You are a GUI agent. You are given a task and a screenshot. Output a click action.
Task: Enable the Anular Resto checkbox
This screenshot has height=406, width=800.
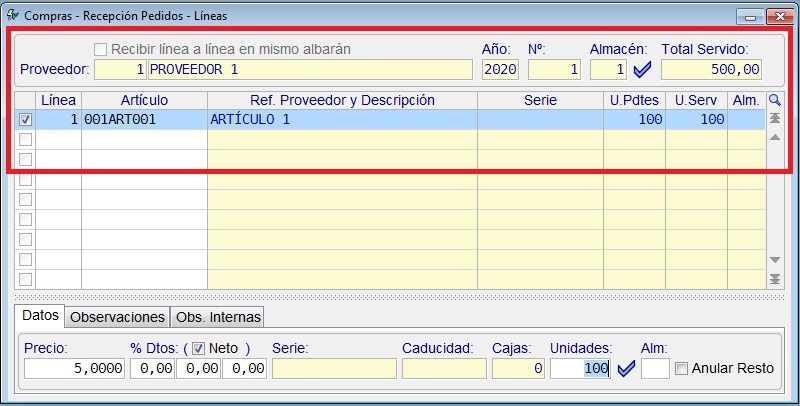click(681, 368)
